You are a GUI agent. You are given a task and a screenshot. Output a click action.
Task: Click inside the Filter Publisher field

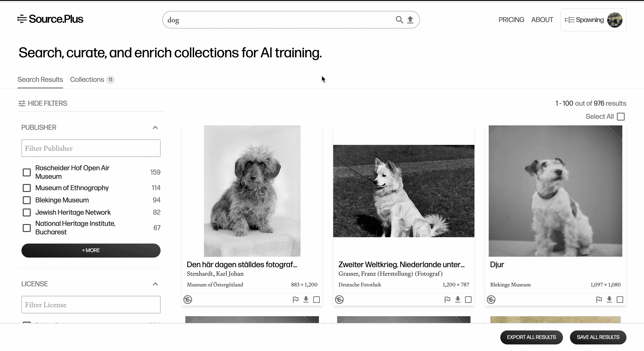click(91, 148)
